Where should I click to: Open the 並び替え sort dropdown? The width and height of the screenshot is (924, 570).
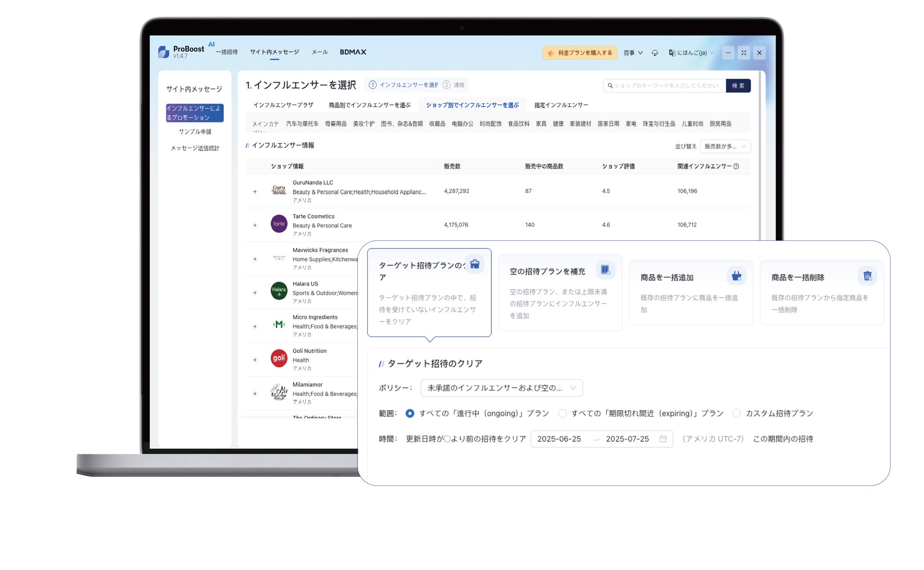[x=725, y=147]
